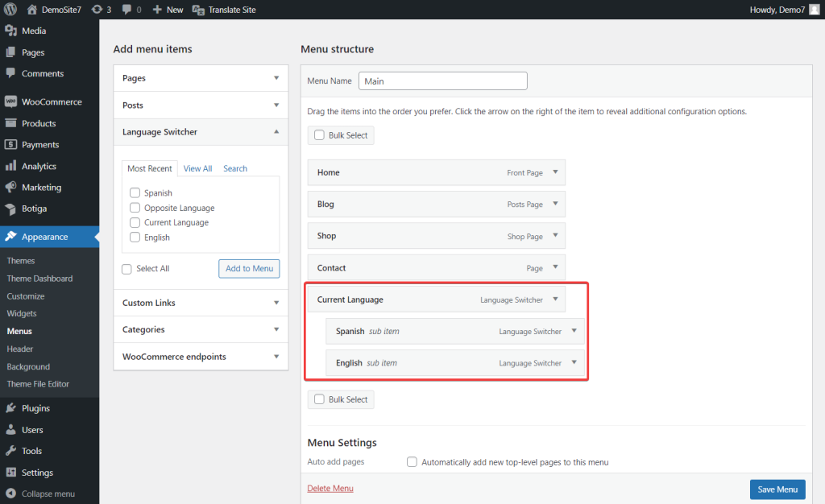Open the Botiga sidebar icon
The height and width of the screenshot is (504, 825).
coord(10,209)
